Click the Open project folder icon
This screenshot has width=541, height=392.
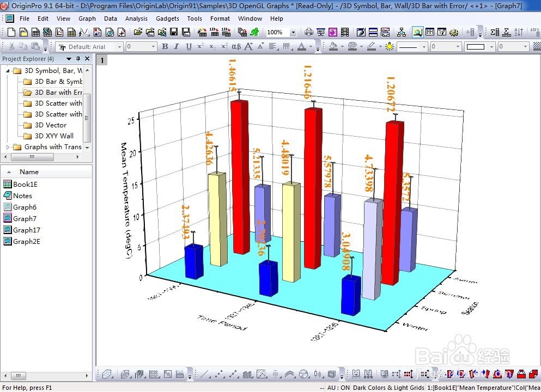pyautogui.click(x=138, y=32)
